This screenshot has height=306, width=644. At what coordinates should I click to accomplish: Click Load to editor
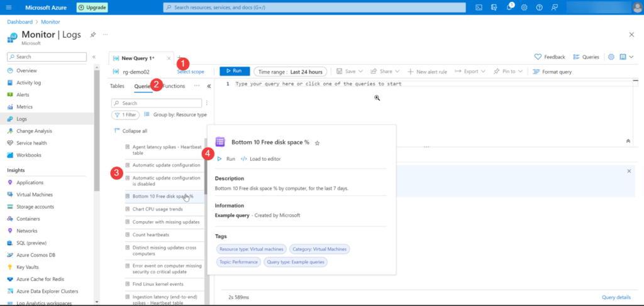point(261,159)
